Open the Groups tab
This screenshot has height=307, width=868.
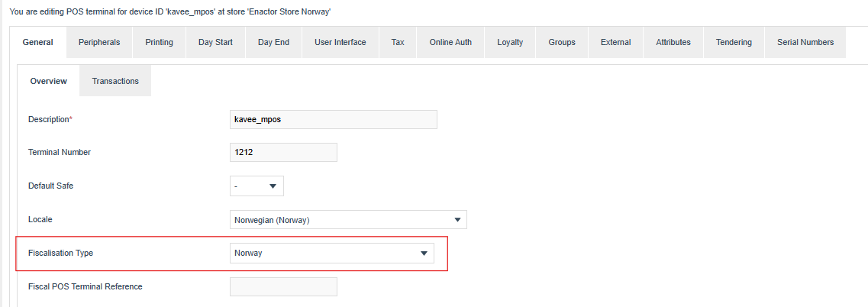tap(562, 42)
